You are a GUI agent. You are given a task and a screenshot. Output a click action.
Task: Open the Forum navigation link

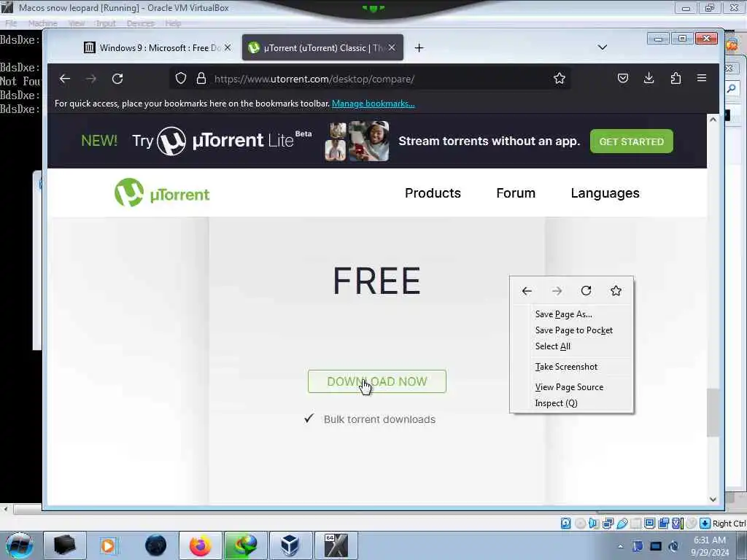point(516,192)
